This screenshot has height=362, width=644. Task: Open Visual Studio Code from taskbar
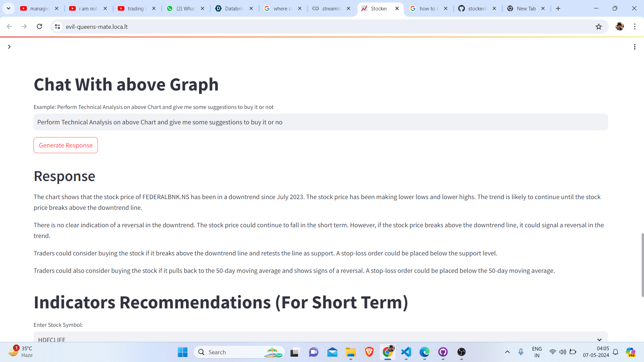(x=406, y=352)
